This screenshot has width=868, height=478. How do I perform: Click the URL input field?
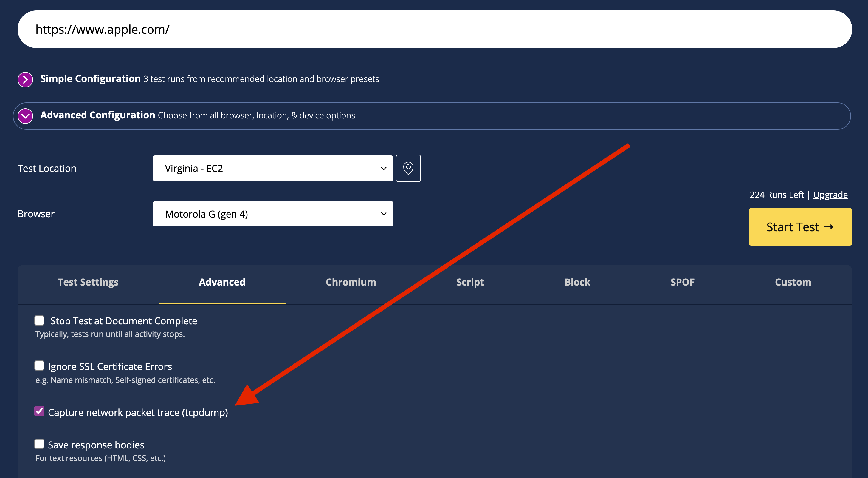[435, 29]
